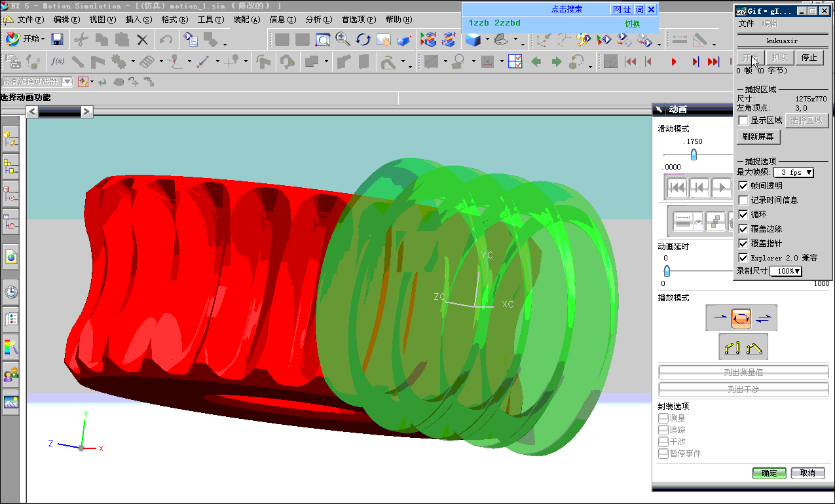Check the 暂停事件 packaging option
Viewport: 835px width, 504px height.
pyautogui.click(x=664, y=454)
